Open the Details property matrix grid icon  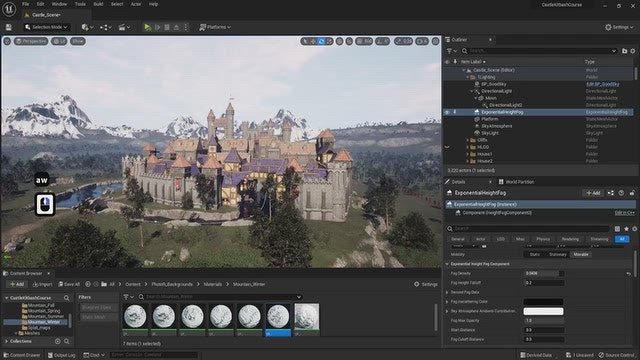pyautogui.click(x=617, y=229)
